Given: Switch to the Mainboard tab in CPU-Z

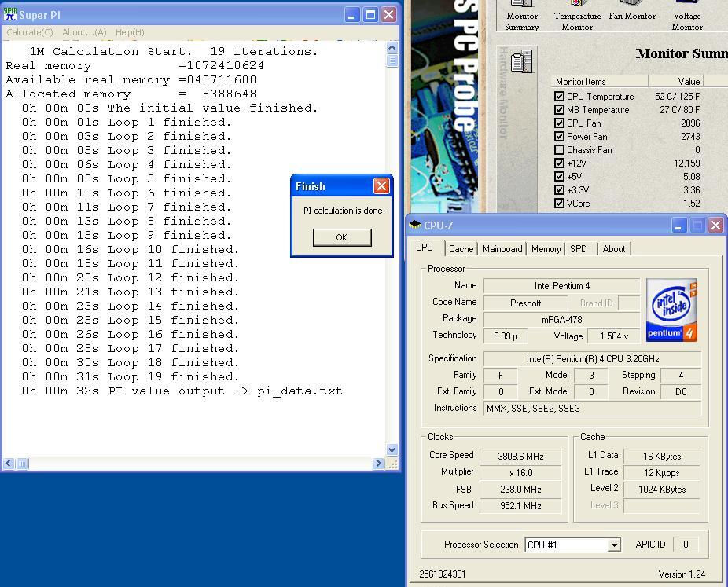Looking at the screenshot, I should click(x=502, y=249).
